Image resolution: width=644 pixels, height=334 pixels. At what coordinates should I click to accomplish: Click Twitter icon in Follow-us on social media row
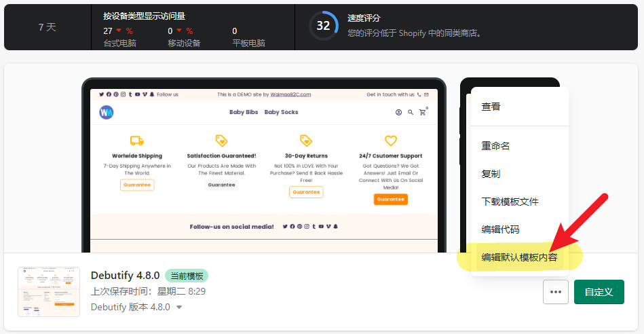[285, 226]
